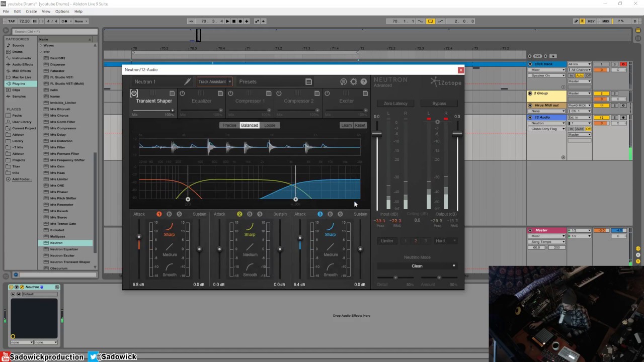Click the Track Assistant button
The height and width of the screenshot is (362, 644).
click(212, 81)
